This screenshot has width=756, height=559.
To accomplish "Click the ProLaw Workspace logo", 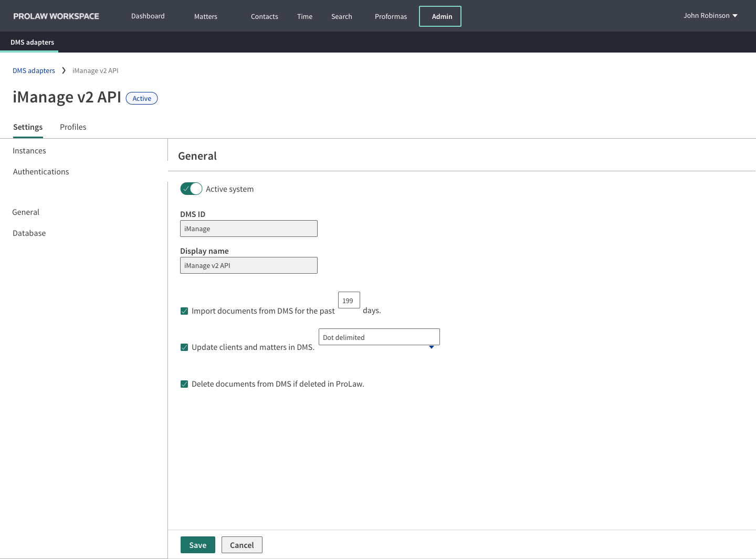I will (x=56, y=16).
